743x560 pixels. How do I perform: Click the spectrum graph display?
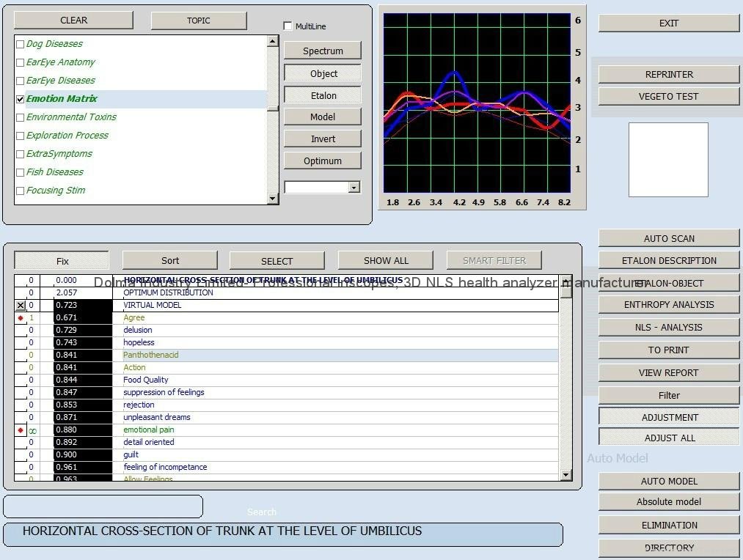pyautogui.click(x=476, y=102)
